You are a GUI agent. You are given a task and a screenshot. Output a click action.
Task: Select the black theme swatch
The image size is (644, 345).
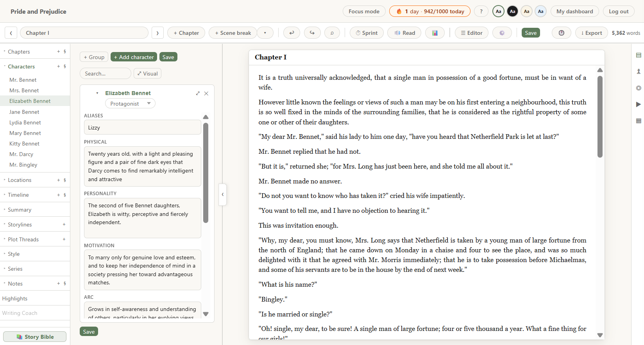512,11
